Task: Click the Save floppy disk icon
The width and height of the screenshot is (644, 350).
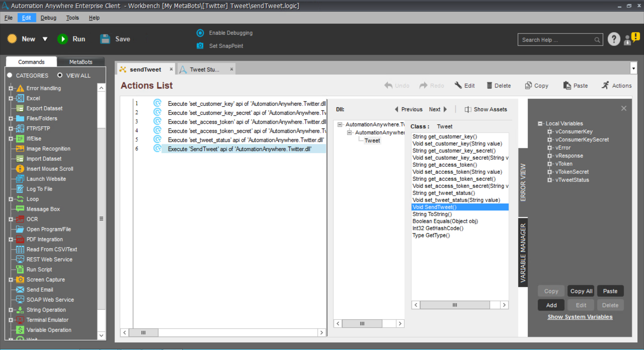Action: point(105,39)
